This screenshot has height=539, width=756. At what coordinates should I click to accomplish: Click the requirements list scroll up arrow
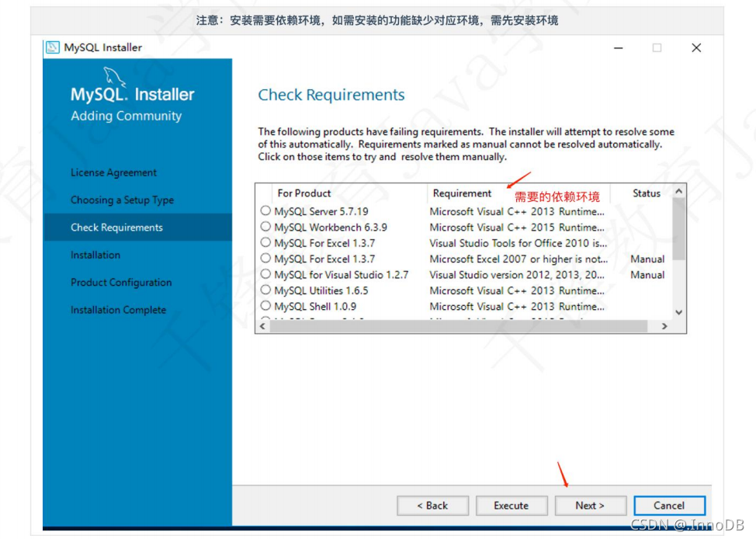(679, 191)
